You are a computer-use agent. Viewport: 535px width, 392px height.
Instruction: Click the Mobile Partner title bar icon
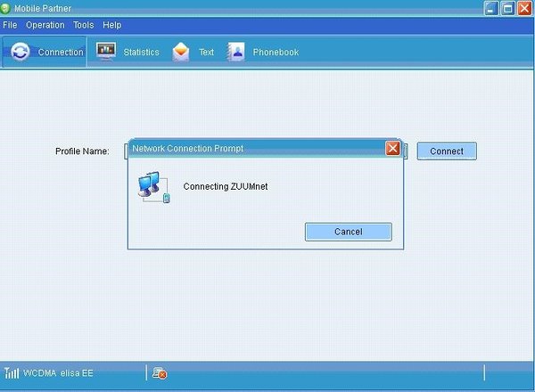(x=8, y=8)
